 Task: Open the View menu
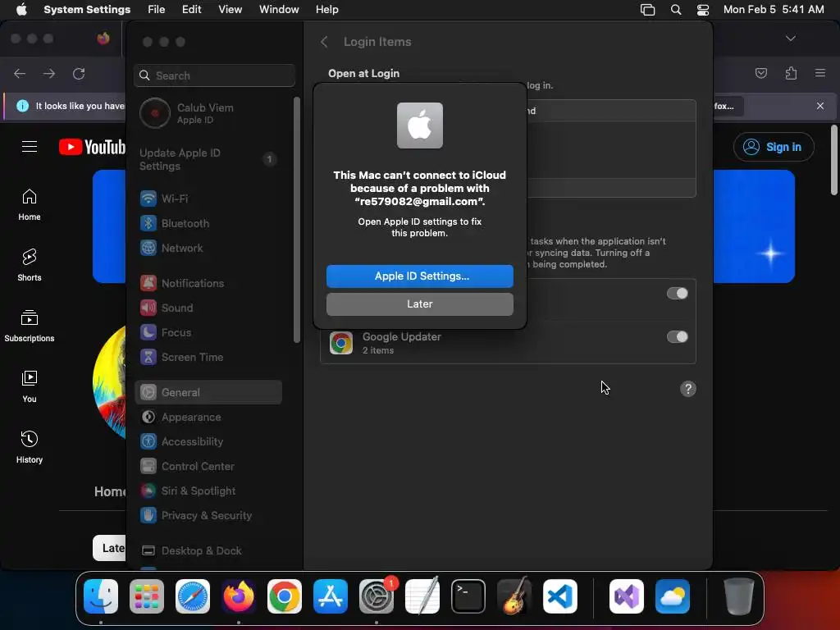[230, 10]
